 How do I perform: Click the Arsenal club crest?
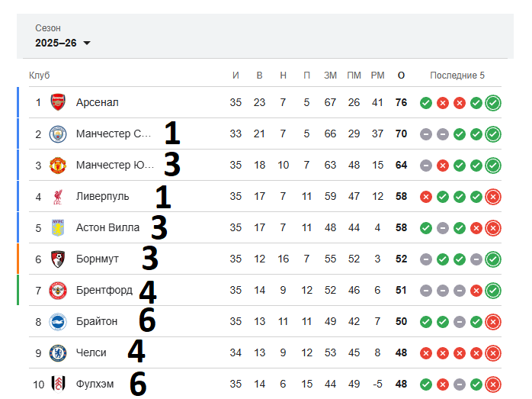coord(58,102)
